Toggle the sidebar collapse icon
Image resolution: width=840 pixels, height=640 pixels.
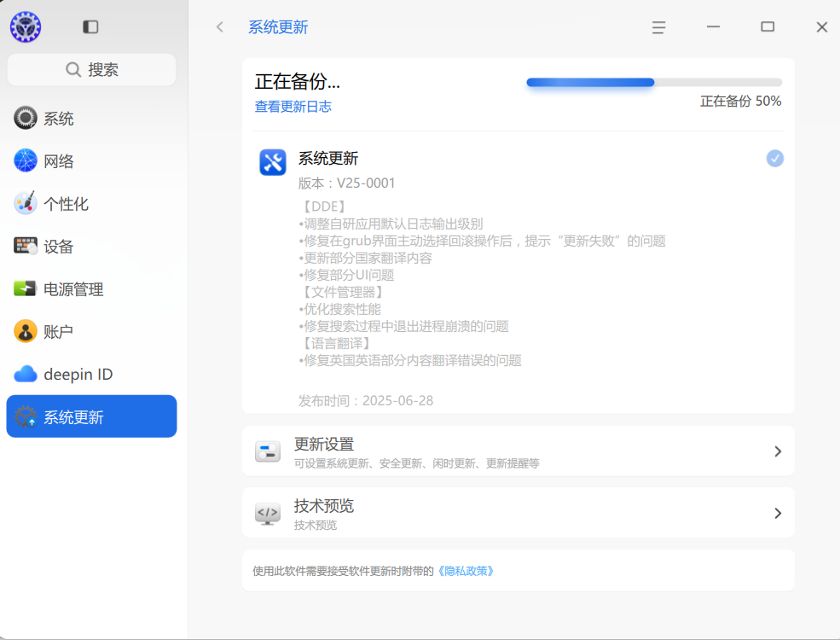(x=90, y=26)
